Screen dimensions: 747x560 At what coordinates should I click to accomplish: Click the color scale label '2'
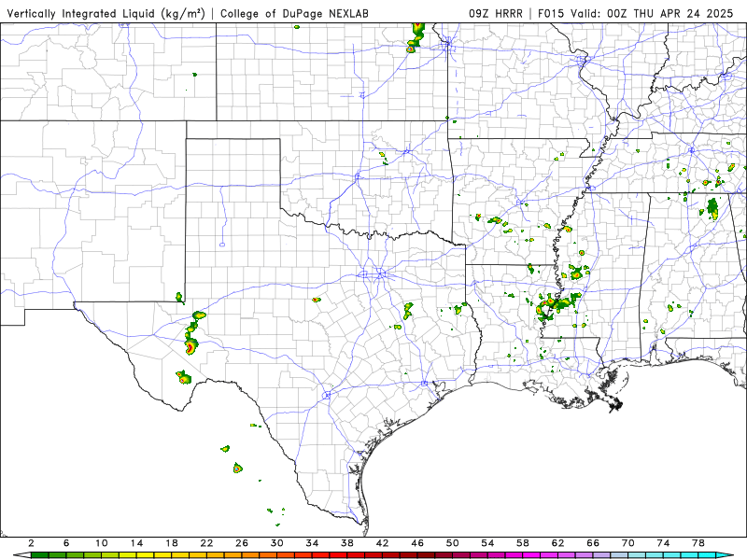(x=32, y=543)
